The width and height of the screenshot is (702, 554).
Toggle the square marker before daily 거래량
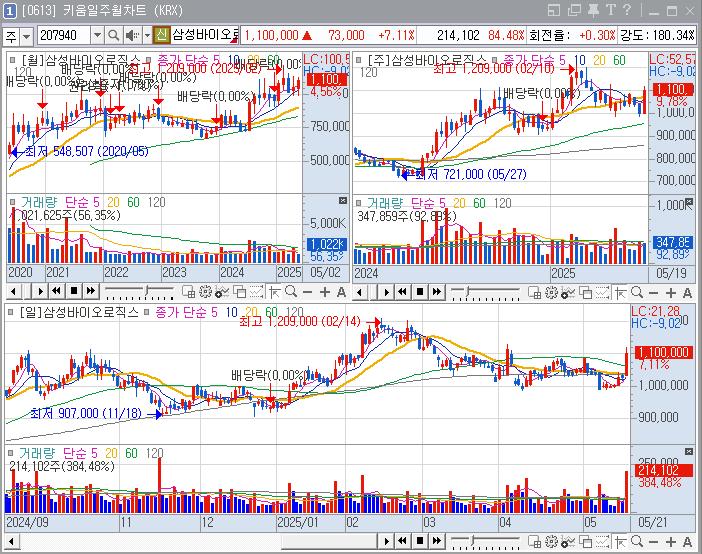coord(11,453)
